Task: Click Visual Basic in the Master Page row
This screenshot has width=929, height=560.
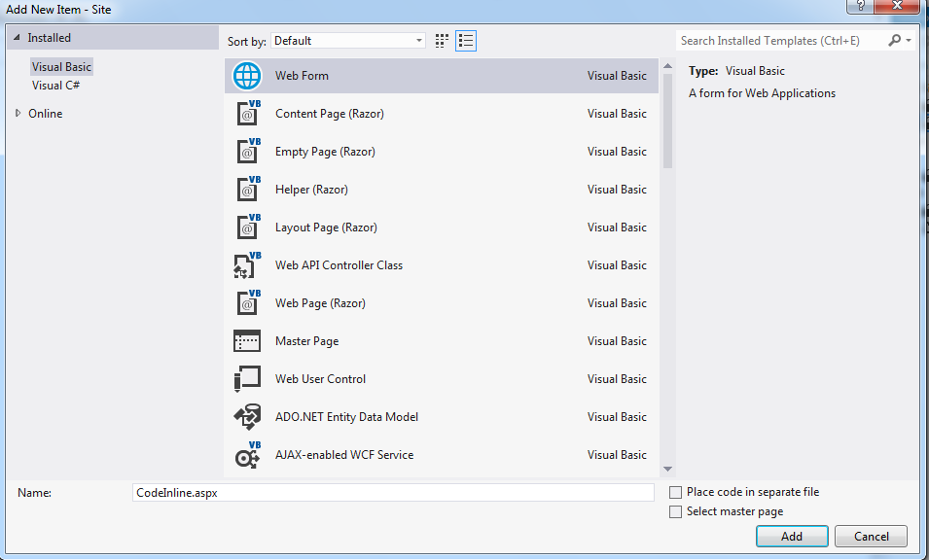Action: (617, 341)
